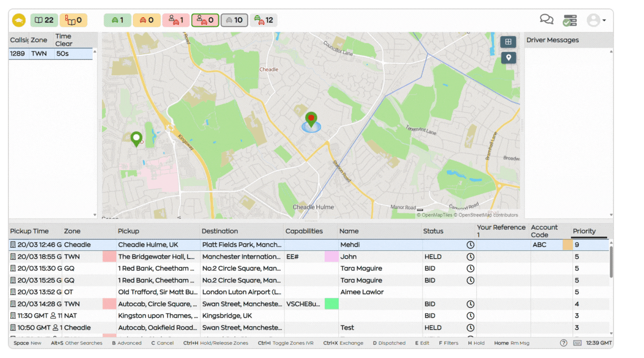Screen dimensions: 644x358
Task: Click Ctrl+X Exchange shortcut
Action: coord(343,343)
